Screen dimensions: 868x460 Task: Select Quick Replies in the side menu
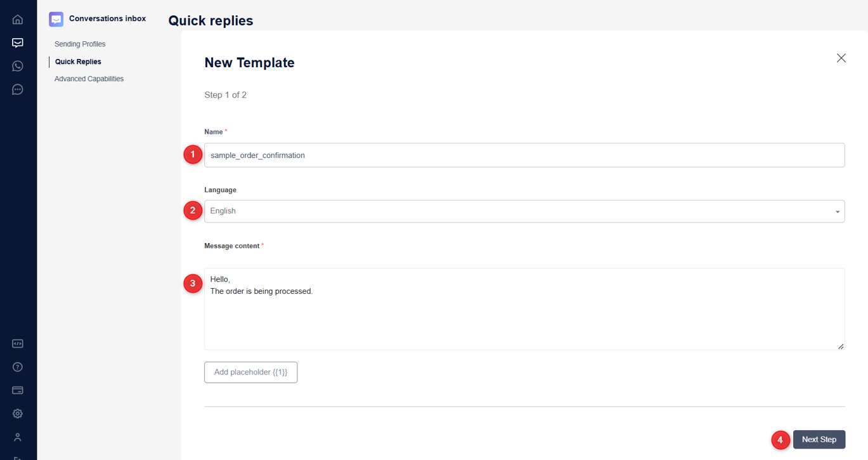(78, 62)
